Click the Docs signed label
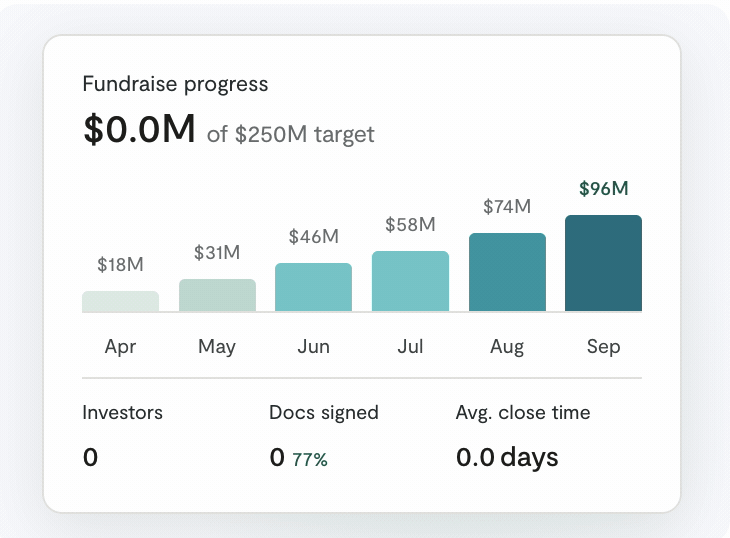 click(324, 413)
